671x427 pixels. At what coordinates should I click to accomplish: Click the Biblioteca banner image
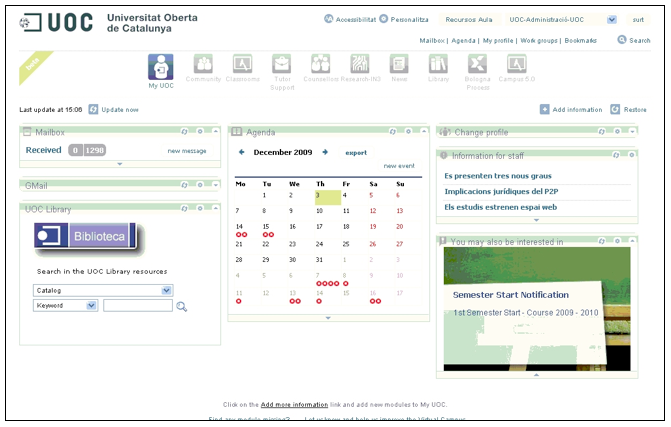point(85,236)
